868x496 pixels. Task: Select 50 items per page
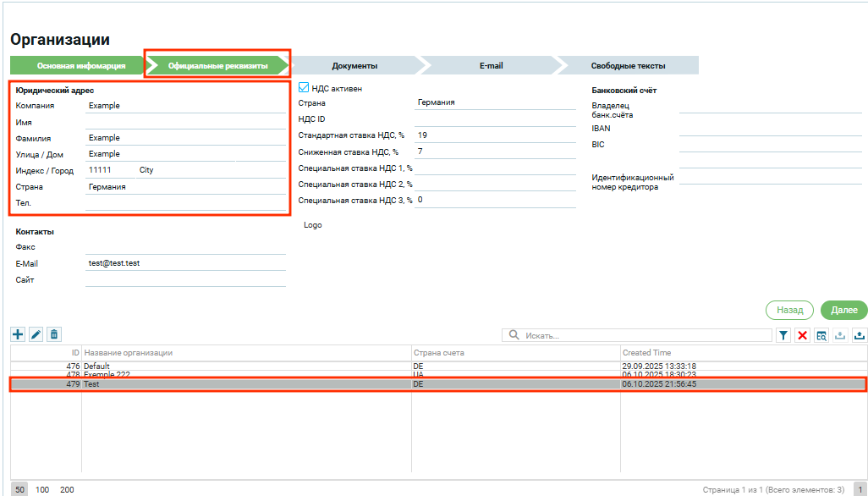pos(19,489)
